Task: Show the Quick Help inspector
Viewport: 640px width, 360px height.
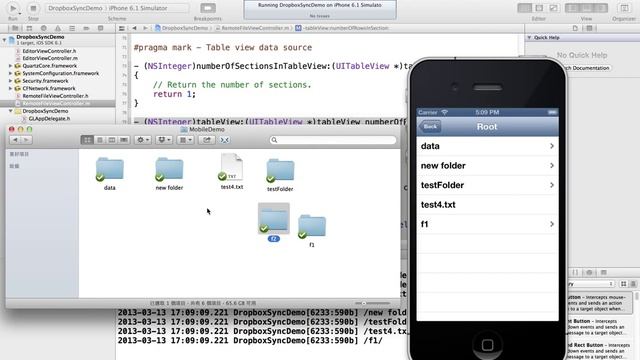Action: (x=589, y=28)
